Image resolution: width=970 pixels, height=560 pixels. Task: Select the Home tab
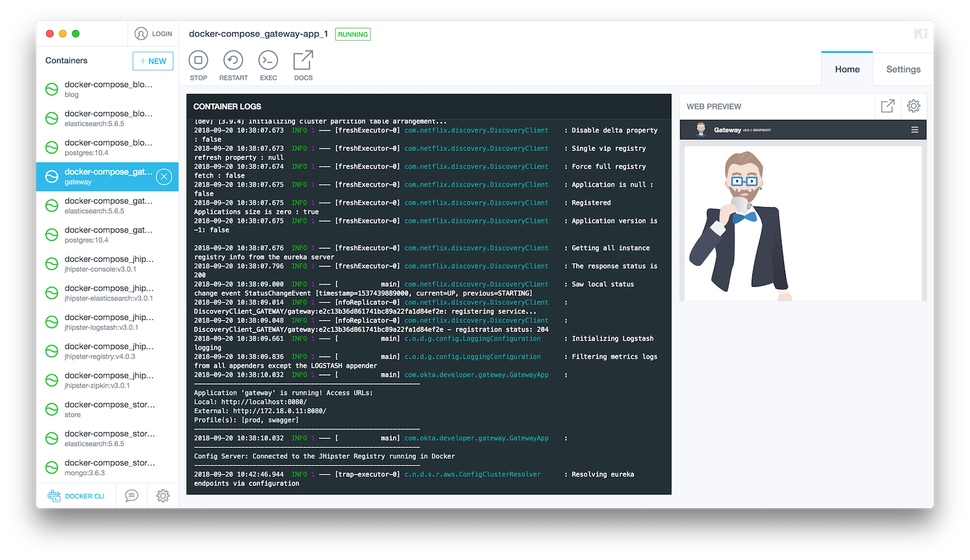pyautogui.click(x=847, y=68)
